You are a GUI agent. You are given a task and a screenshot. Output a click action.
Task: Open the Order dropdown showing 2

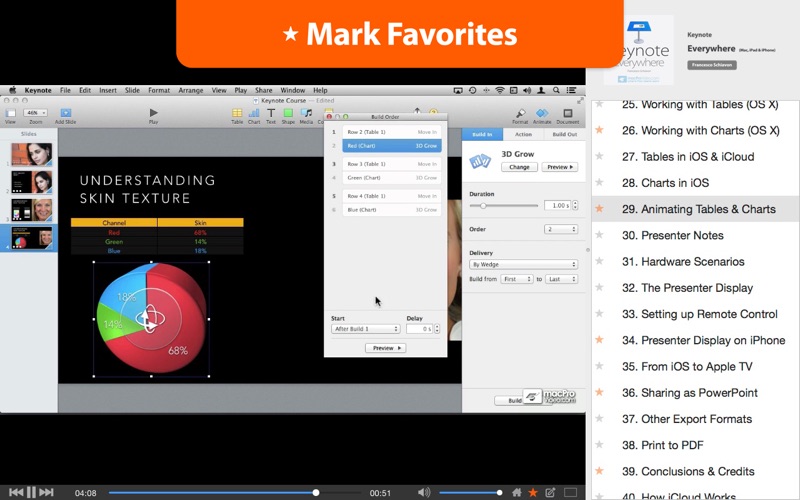pyautogui.click(x=561, y=229)
